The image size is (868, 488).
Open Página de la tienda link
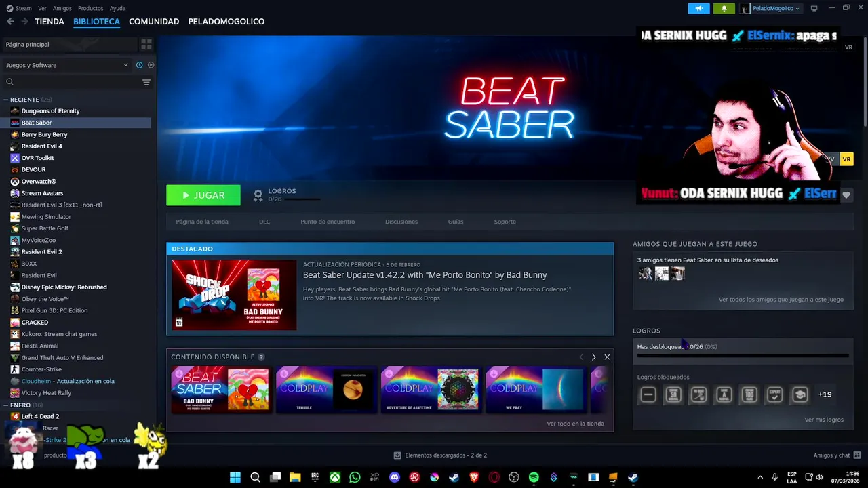click(x=202, y=222)
